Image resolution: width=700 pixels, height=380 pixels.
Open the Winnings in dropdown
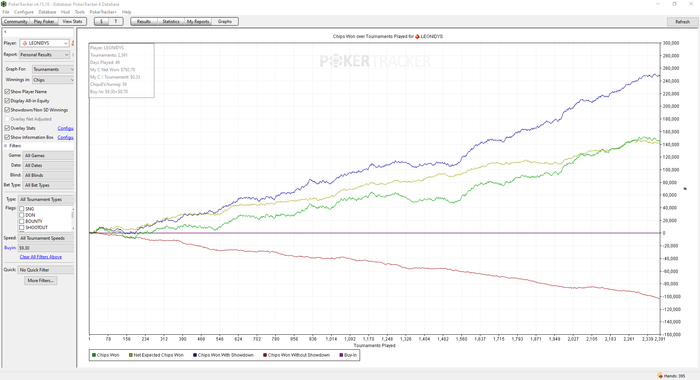(53, 80)
